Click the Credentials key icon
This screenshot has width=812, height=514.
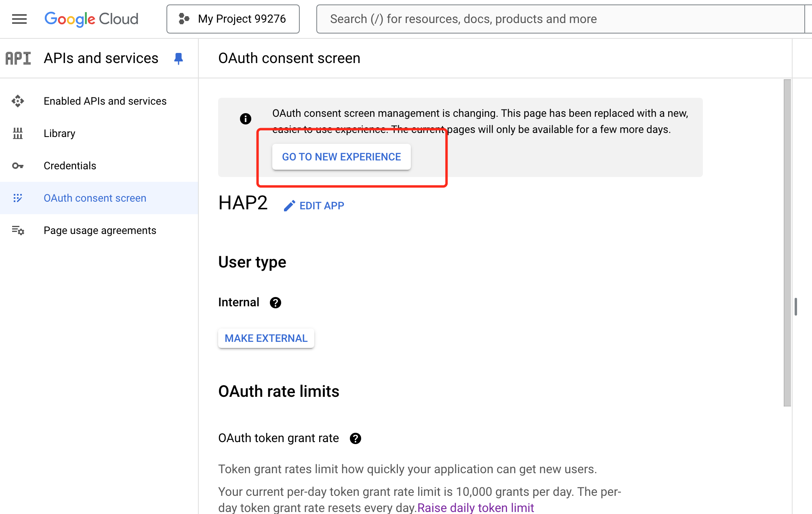point(18,166)
